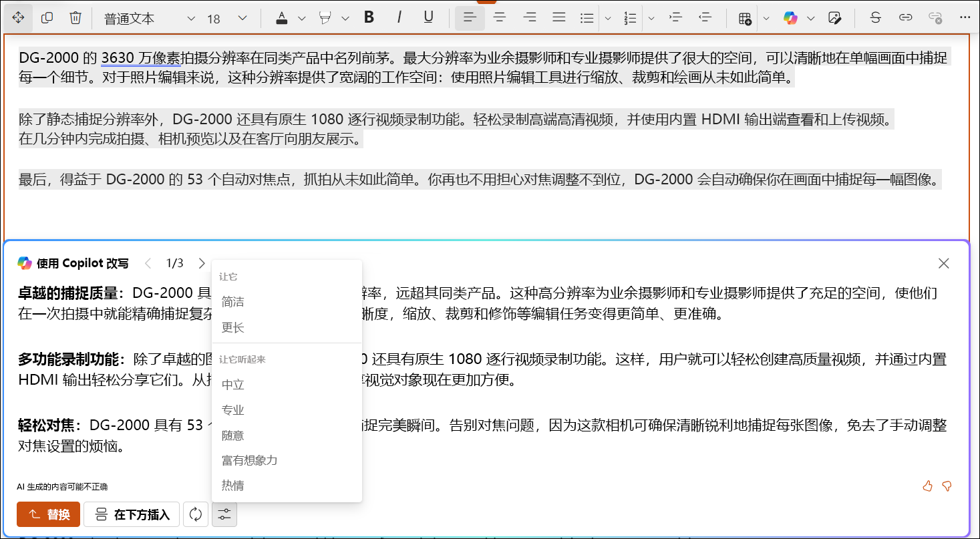Go to the next Copilot rewrite suggestion
This screenshot has height=539, width=980.
point(202,263)
